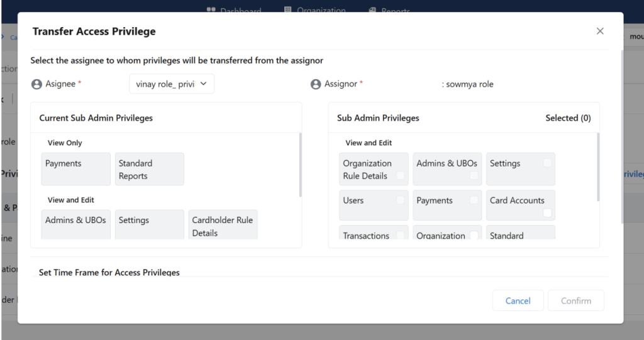Enable the Settings checkbox under Sub Admin Privileges
The width and height of the screenshot is (644, 340).
pyautogui.click(x=547, y=163)
